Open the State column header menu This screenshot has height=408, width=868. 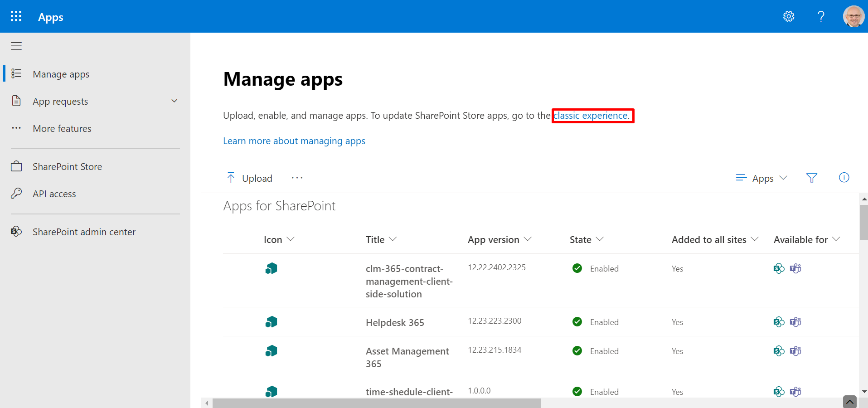pyautogui.click(x=587, y=239)
